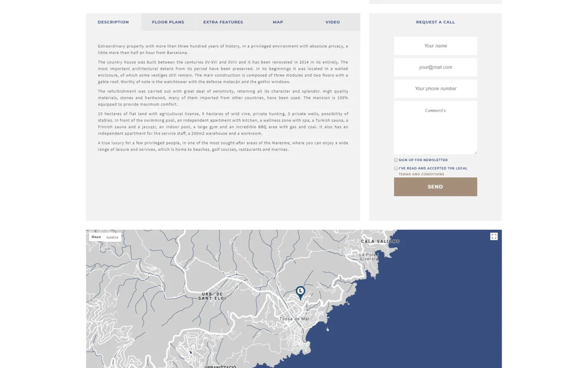Open the Terms and Conditions link
Screen dimensions: 588x368
click(x=421, y=174)
